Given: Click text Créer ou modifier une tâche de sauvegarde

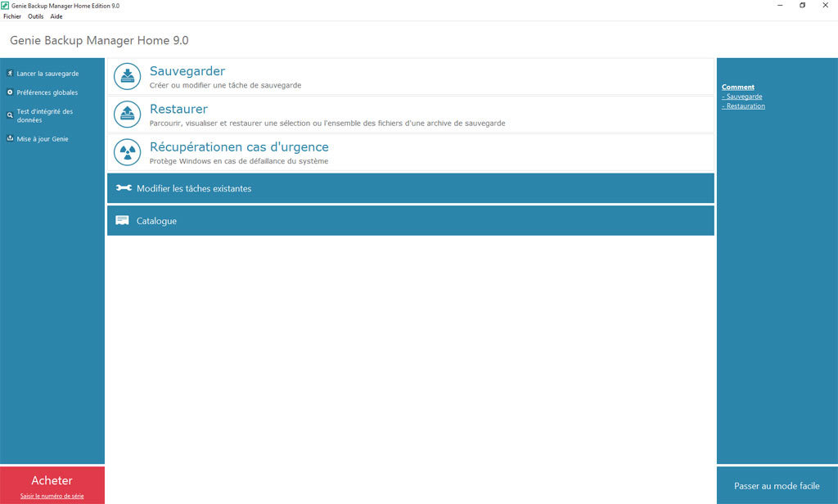Looking at the screenshot, I should click(226, 85).
